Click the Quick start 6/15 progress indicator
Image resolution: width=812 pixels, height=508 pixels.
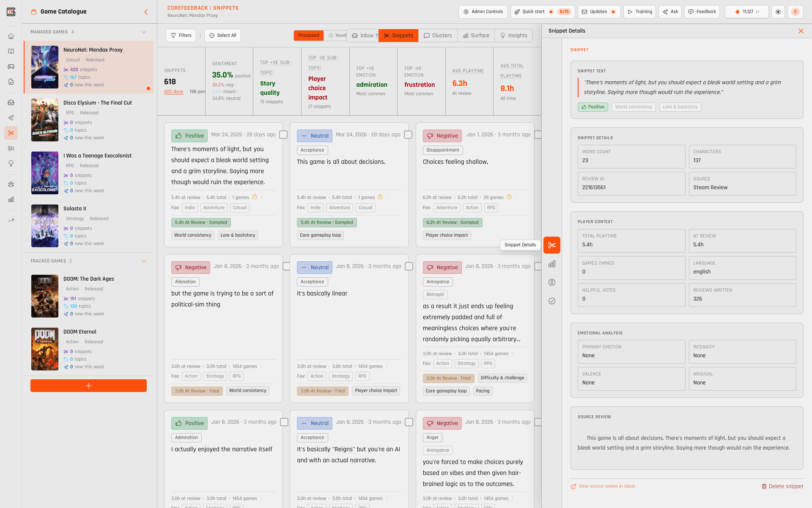[x=542, y=12]
